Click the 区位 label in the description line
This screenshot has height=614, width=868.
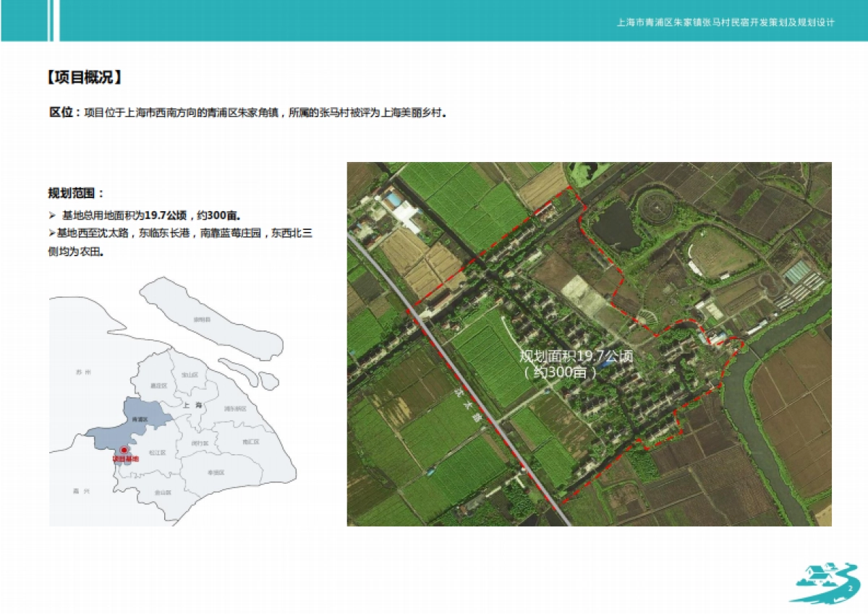coord(62,113)
